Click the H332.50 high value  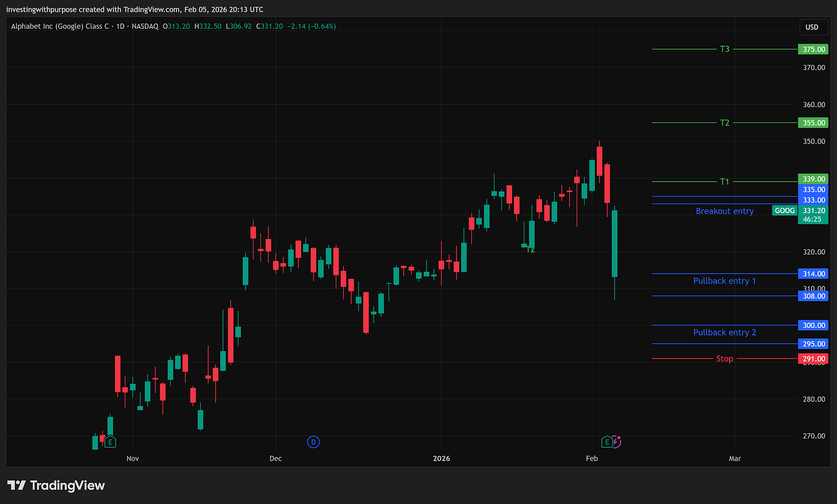point(208,26)
